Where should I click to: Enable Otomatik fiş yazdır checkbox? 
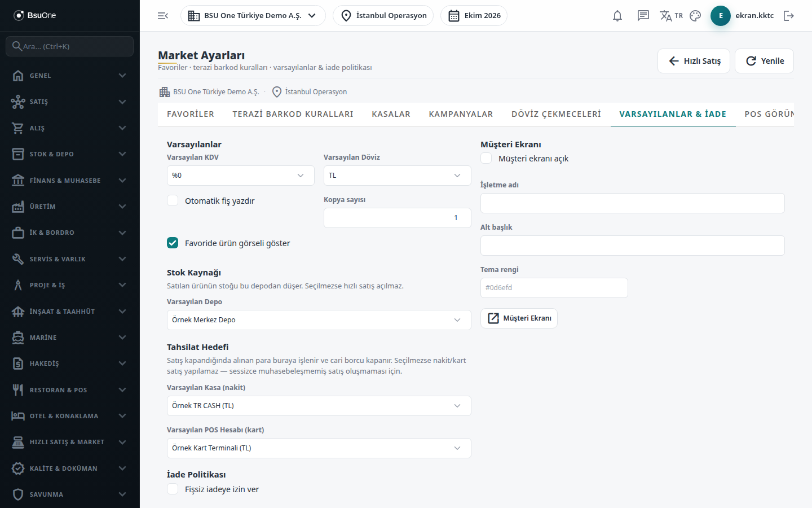pos(173,200)
